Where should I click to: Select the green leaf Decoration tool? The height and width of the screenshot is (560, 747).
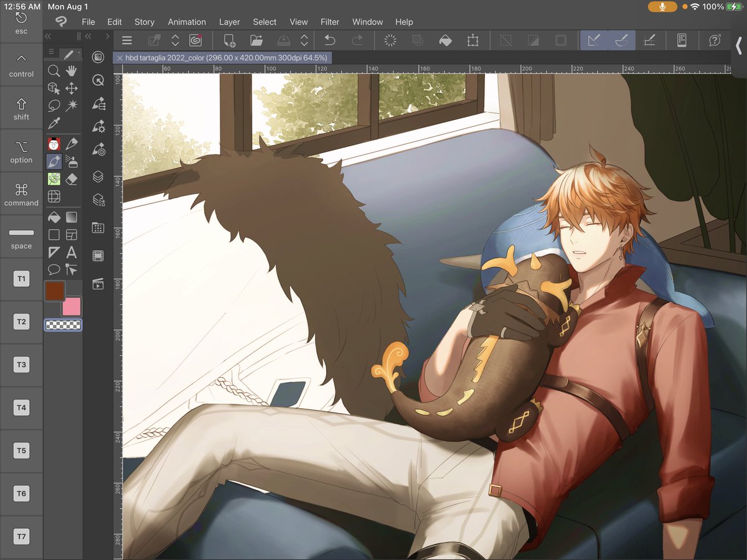[54, 179]
